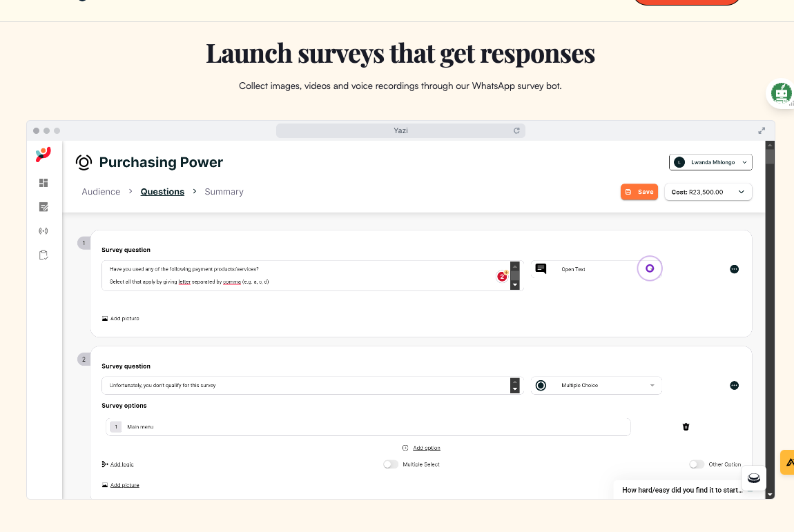The image size is (794, 532).
Task: Open the survey editor icon in sidebar
Action: tap(43, 206)
